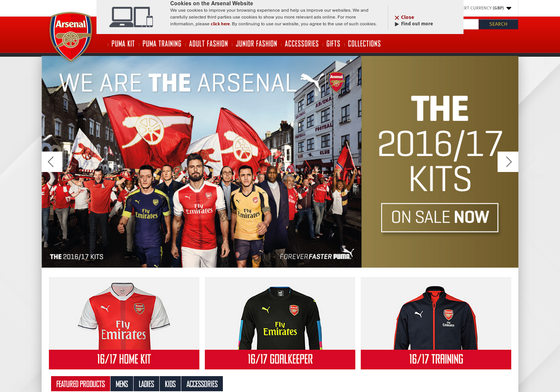Click the Search button
This screenshot has width=560, height=392.
coord(498,24)
